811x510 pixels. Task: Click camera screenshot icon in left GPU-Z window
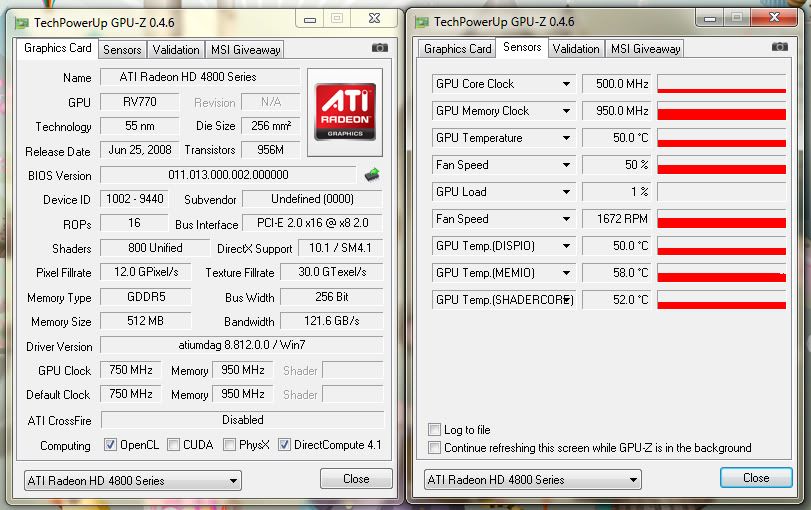click(380, 48)
